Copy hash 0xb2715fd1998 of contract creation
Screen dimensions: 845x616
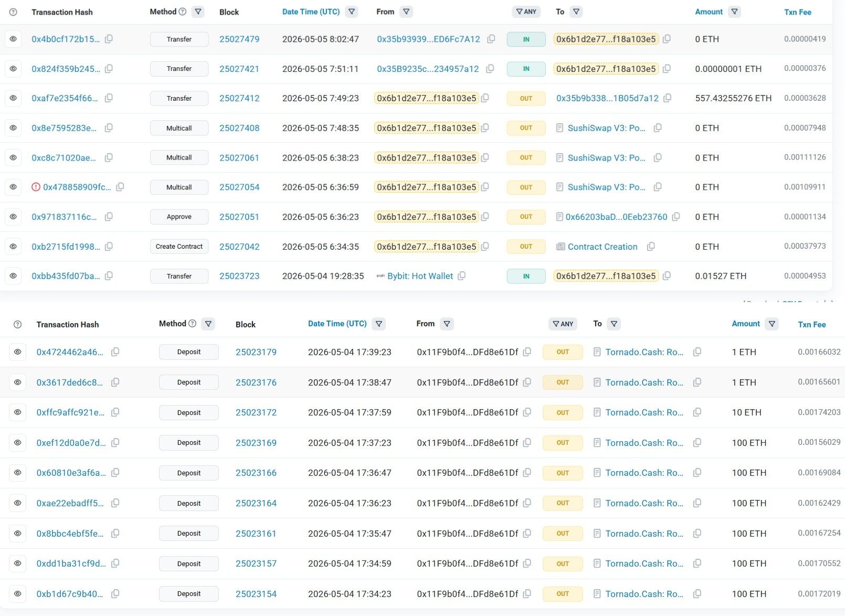[109, 247]
